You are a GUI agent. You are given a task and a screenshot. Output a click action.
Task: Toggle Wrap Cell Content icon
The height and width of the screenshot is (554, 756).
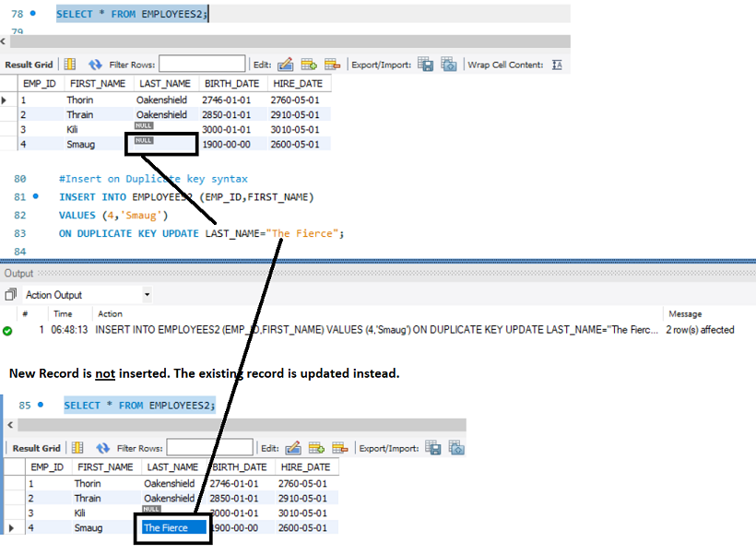pos(558,65)
